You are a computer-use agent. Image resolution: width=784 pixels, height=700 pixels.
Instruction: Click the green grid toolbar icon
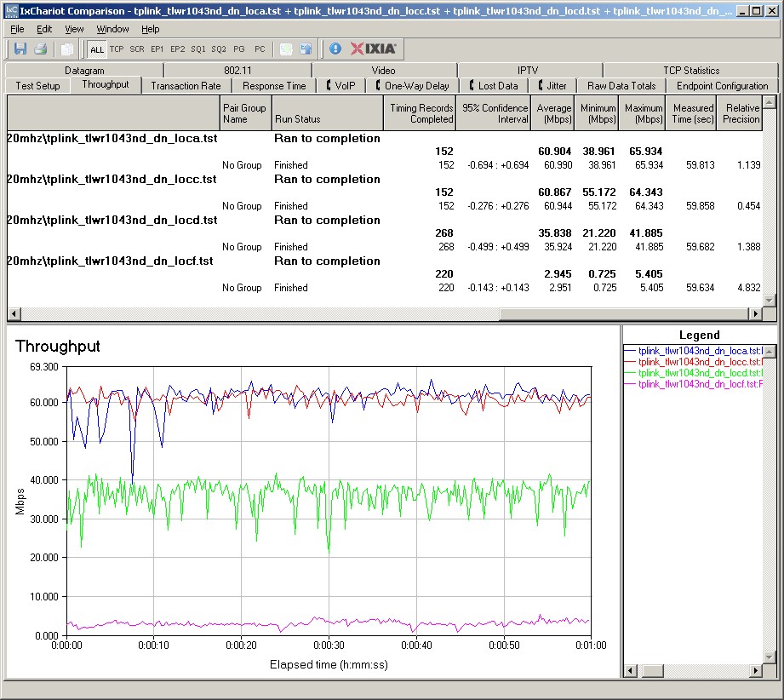[x=286, y=49]
